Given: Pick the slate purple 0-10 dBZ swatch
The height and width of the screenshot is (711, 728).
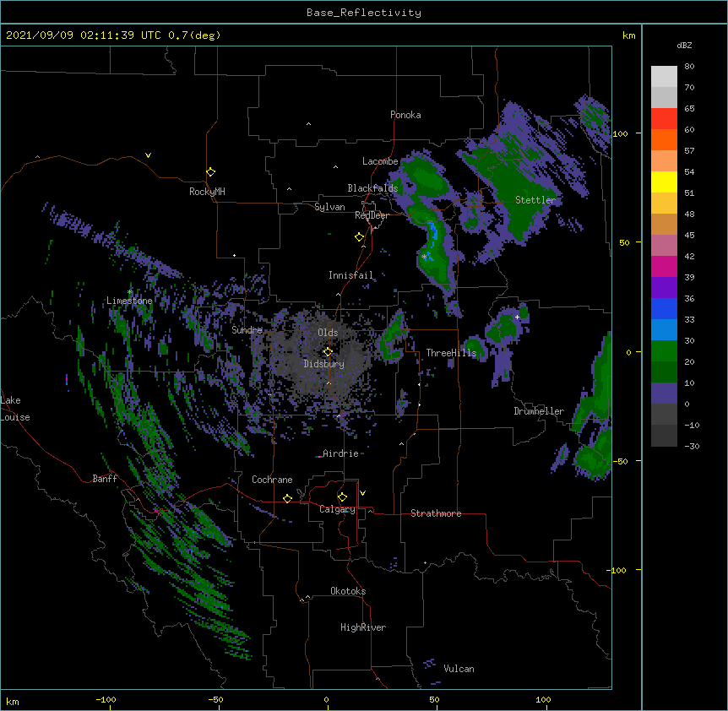Looking at the screenshot, I should tap(664, 393).
